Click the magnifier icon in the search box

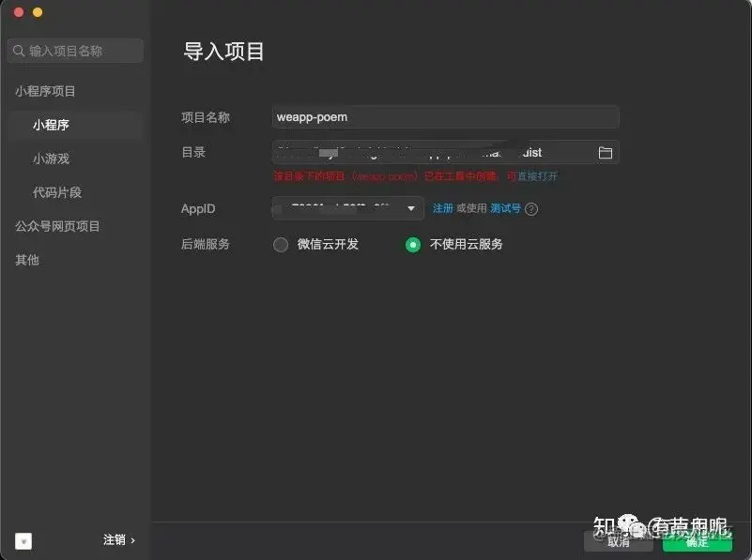point(19,51)
